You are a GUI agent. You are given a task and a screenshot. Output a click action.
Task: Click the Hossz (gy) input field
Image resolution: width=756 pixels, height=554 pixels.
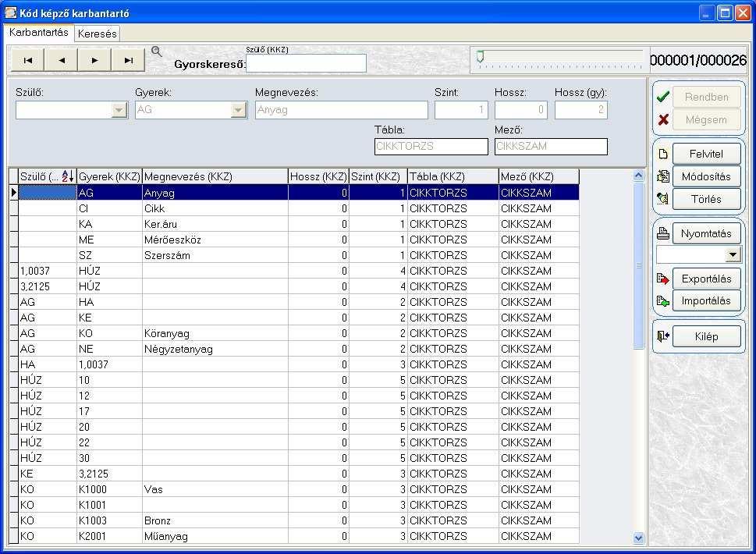(x=581, y=110)
